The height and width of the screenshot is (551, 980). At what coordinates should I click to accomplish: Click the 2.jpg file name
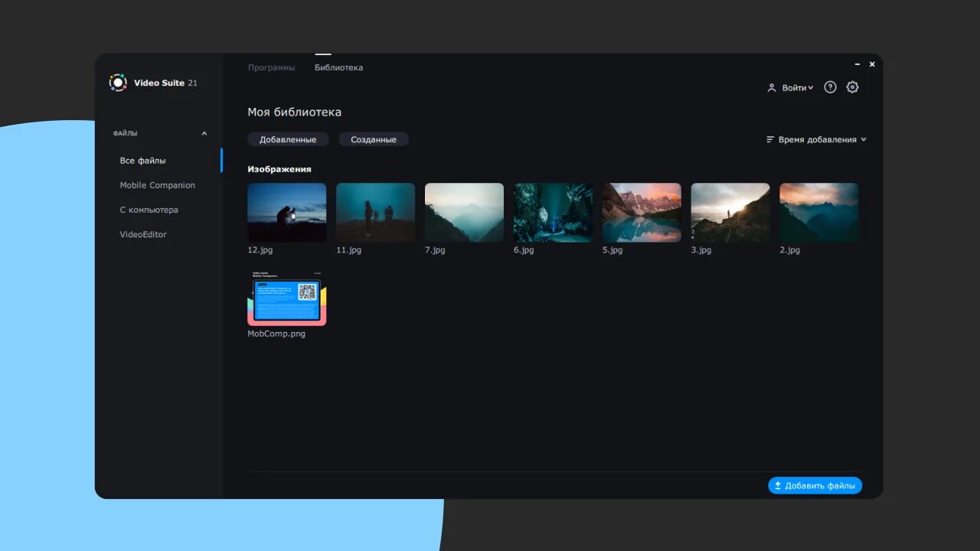tap(790, 250)
